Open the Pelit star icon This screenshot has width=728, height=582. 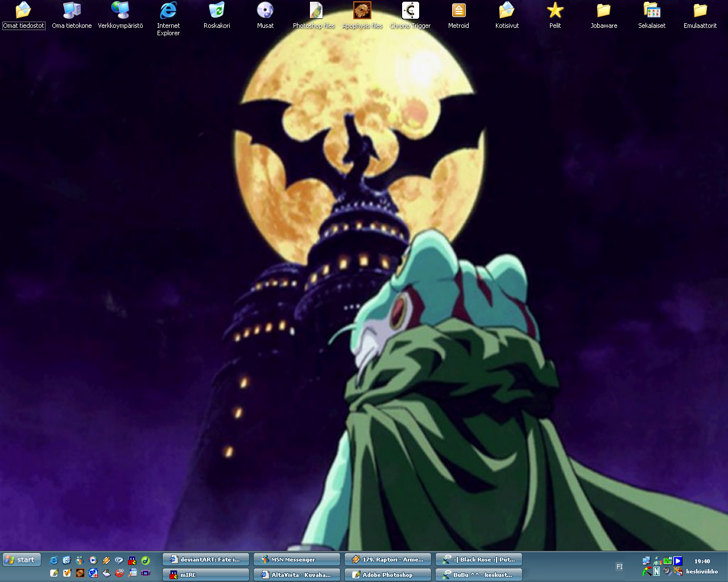[x=555, y=16]
